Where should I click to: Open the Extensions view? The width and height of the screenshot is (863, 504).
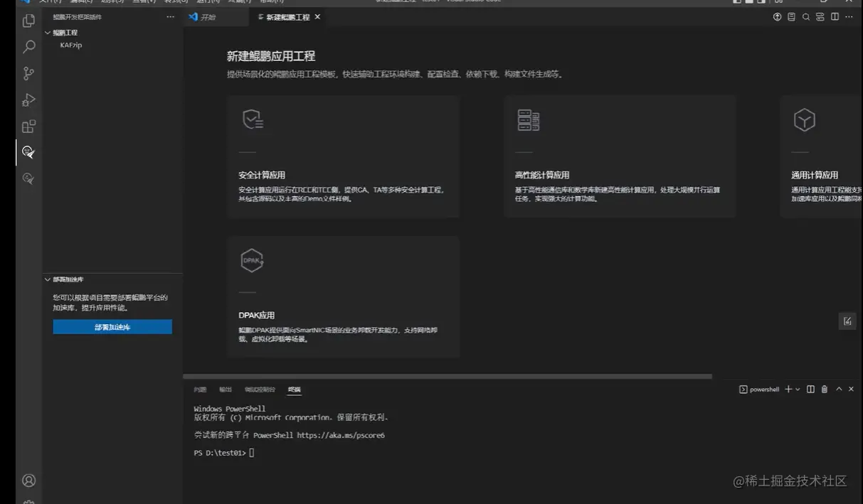pos(28,127)
